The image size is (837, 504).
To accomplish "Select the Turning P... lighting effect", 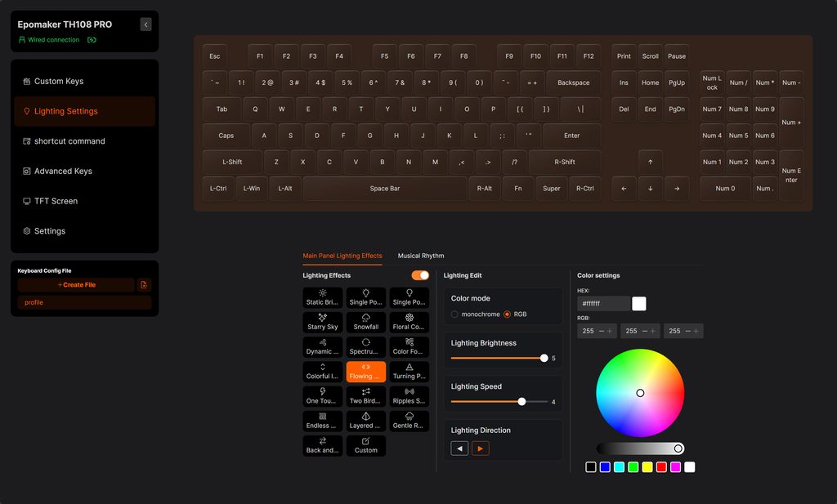I will pyautogui.click(x=409, y=371).
